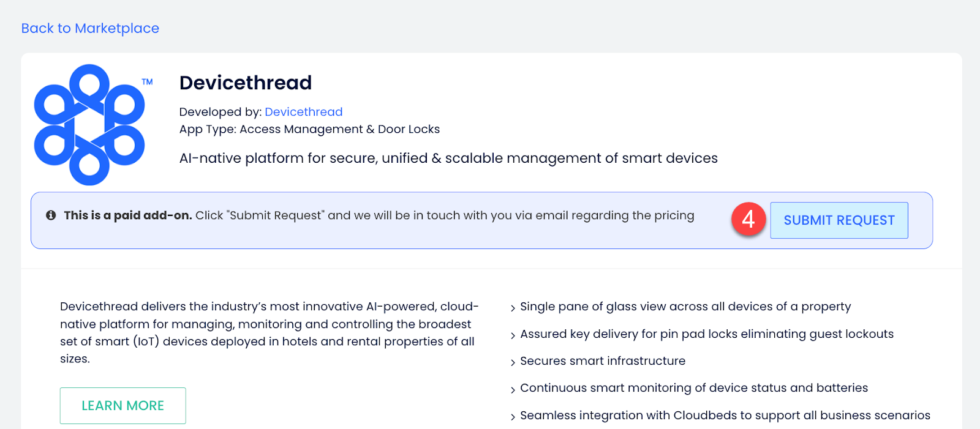
Task: Click the Learn More button
Action: coord(123,406)
